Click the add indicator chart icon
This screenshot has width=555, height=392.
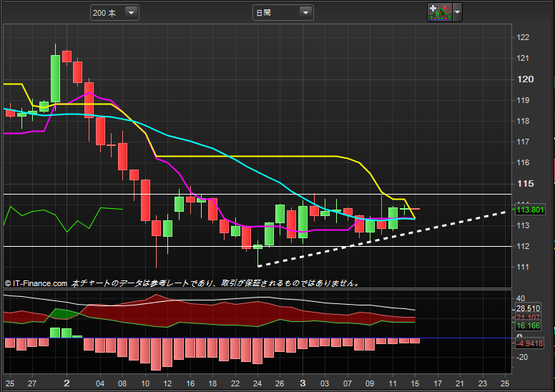click(440, 12)
